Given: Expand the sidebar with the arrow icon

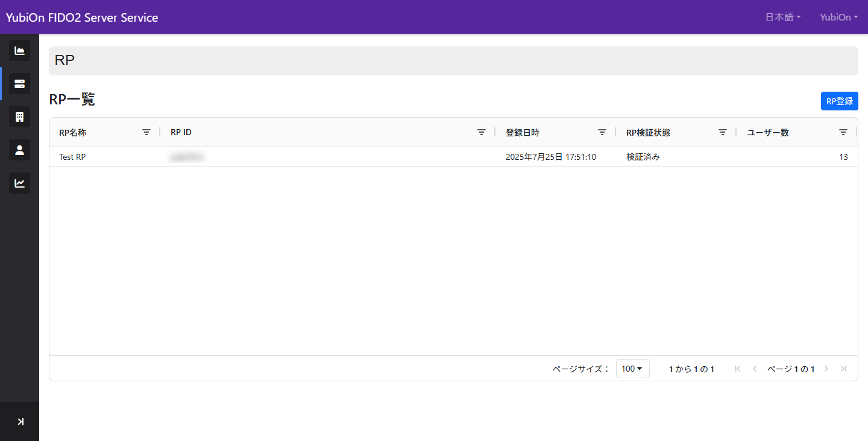Looking at the screenshot, I should pyautogui.click(x=20, y=422).
